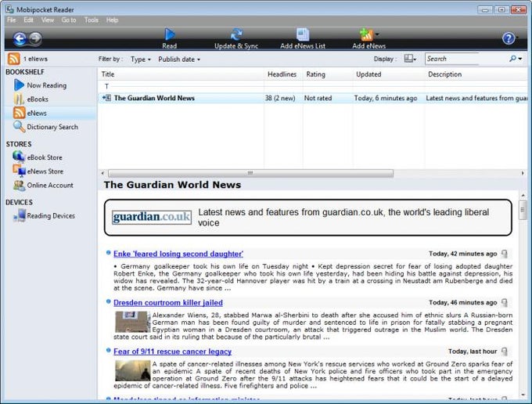Click the Read toolbar icon

[x=169, y=34]
